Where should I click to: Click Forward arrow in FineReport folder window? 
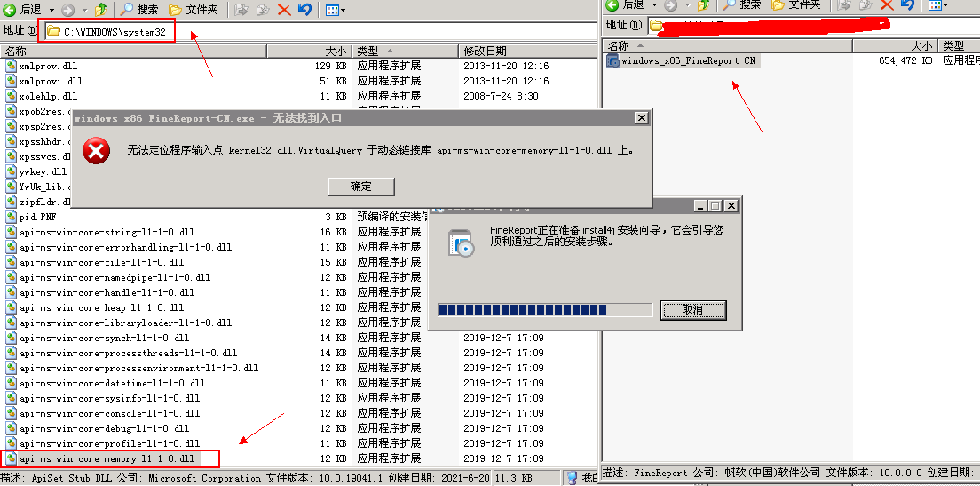point(670,5)
